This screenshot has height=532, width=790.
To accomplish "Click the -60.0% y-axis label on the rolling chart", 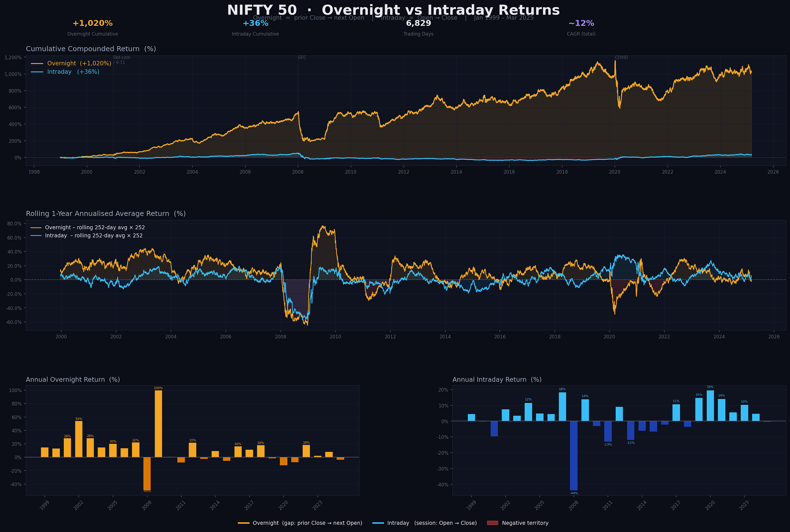I will 14,322.
